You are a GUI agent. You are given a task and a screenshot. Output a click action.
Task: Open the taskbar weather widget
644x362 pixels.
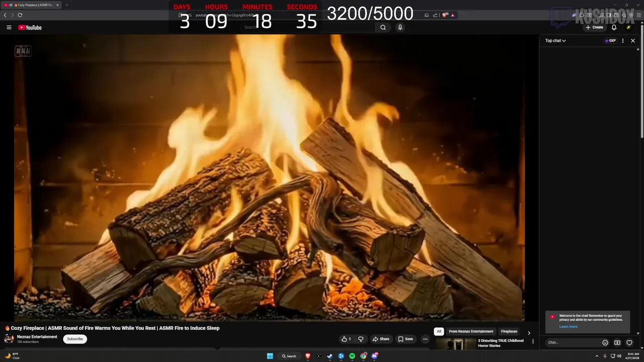coord(12,356)
